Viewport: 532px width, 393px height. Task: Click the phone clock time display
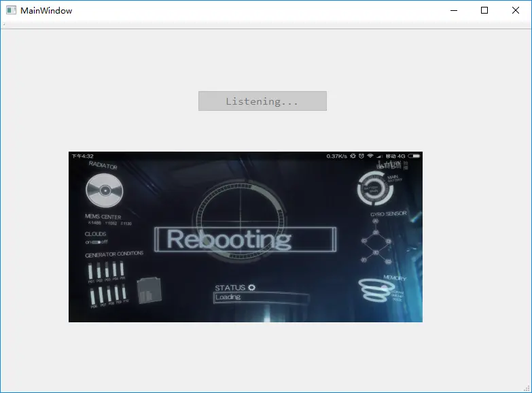tap(82, 156)
